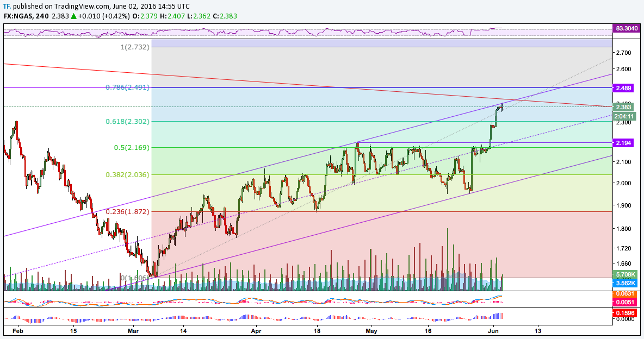
Task: Click the Fibonacci label 0.786(2.491)
Action: tap(128, 87)
